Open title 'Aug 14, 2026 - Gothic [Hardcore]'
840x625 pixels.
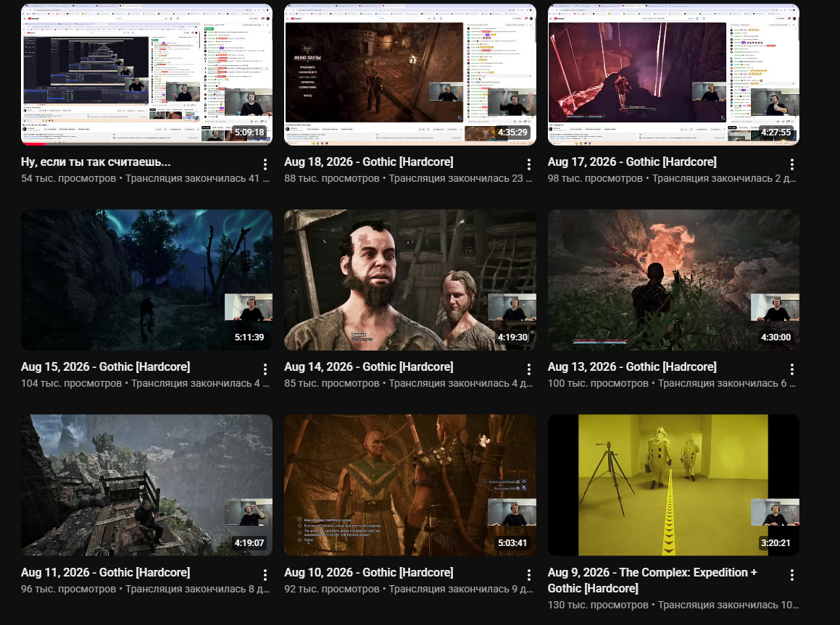(369, 367)
